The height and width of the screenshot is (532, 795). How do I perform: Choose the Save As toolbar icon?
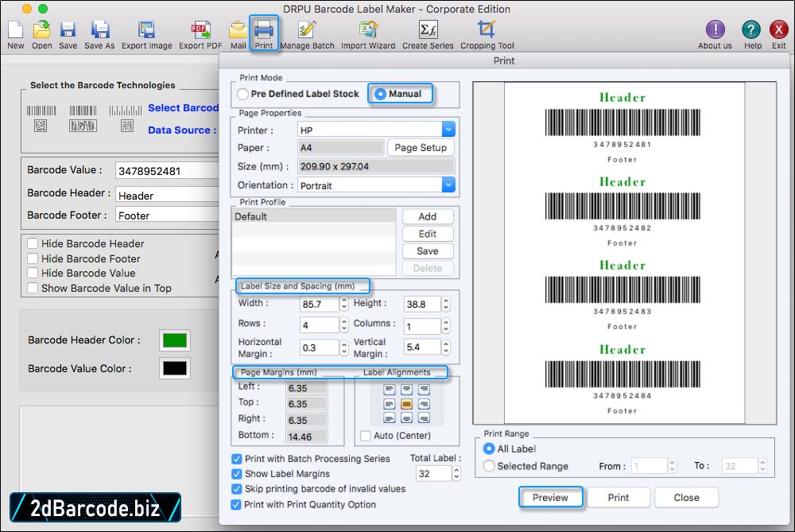tap(100, 30)
